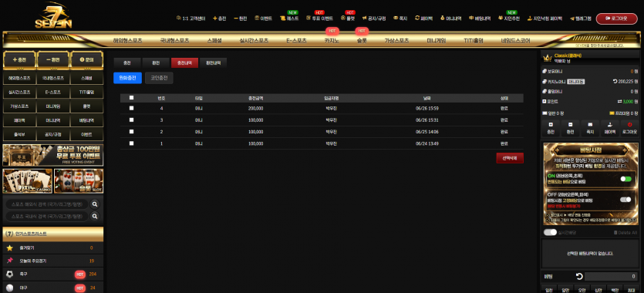Click the red 선택삭제 button
The height and width of the screenshot is (293, 644).
(x=510, y=158)
